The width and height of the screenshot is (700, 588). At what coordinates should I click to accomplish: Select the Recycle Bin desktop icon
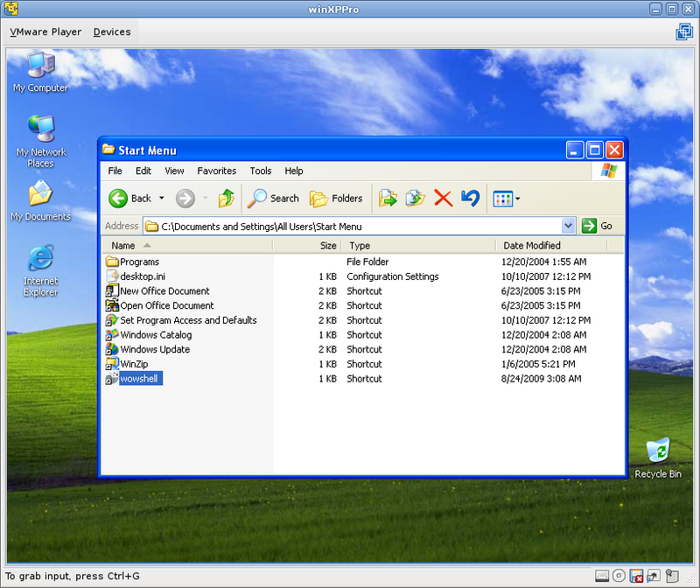(658, 458)
